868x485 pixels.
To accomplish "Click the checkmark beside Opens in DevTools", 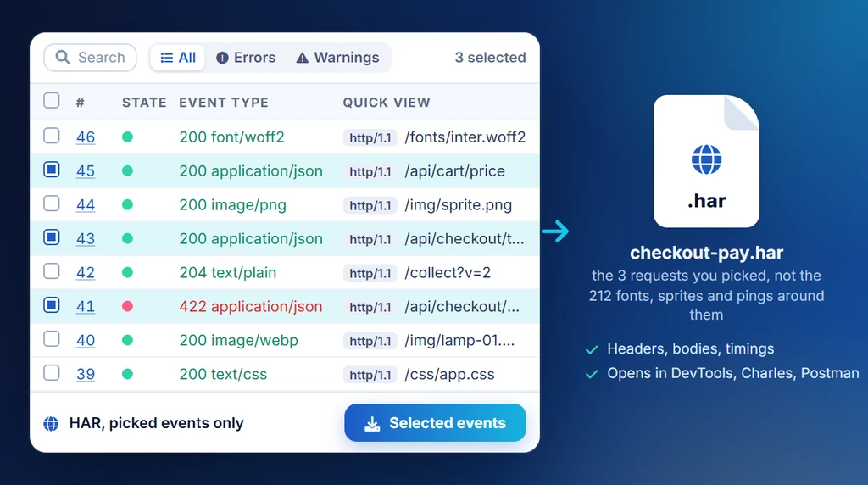I will (x=592, y=374).
